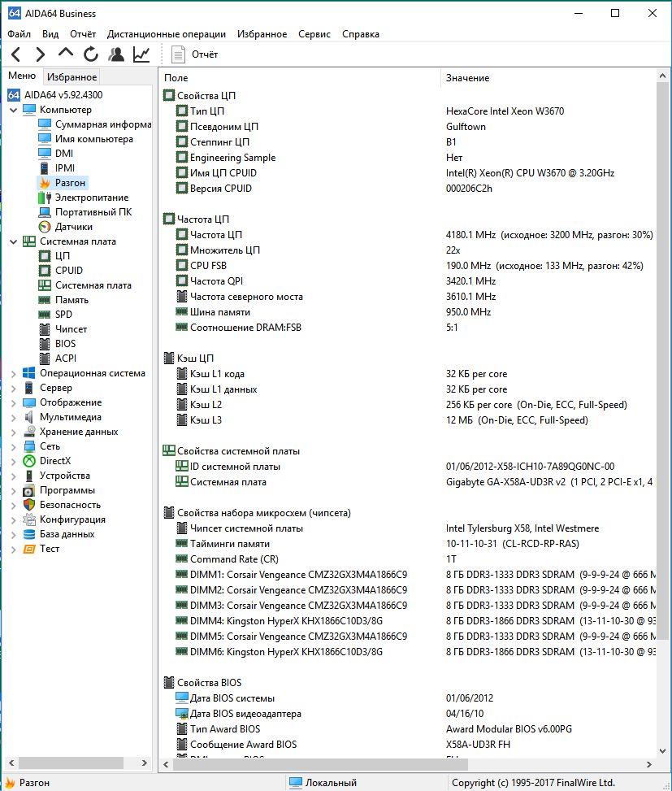Expand the Тест tree node

pos(14,549)
